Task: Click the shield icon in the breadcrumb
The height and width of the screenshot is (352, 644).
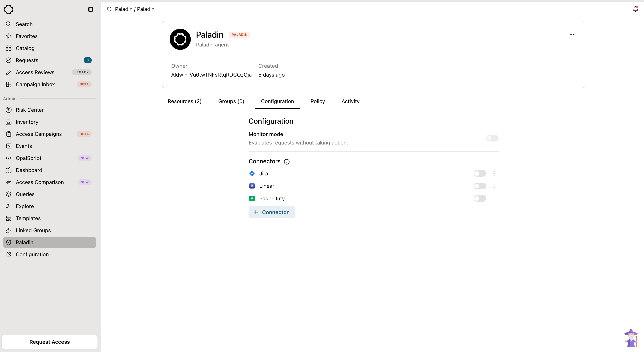Action: tap(109, 9)
